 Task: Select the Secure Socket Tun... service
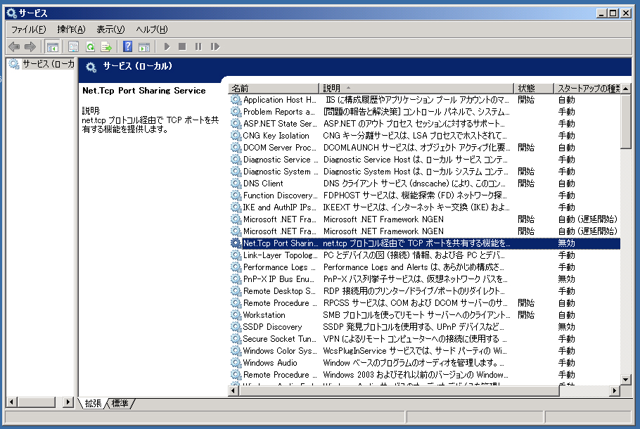(424, 339)
